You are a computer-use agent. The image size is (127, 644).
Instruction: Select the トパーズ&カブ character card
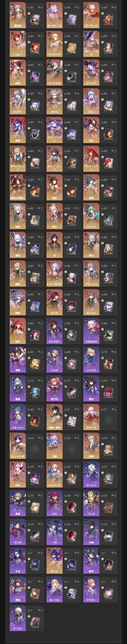54,273
